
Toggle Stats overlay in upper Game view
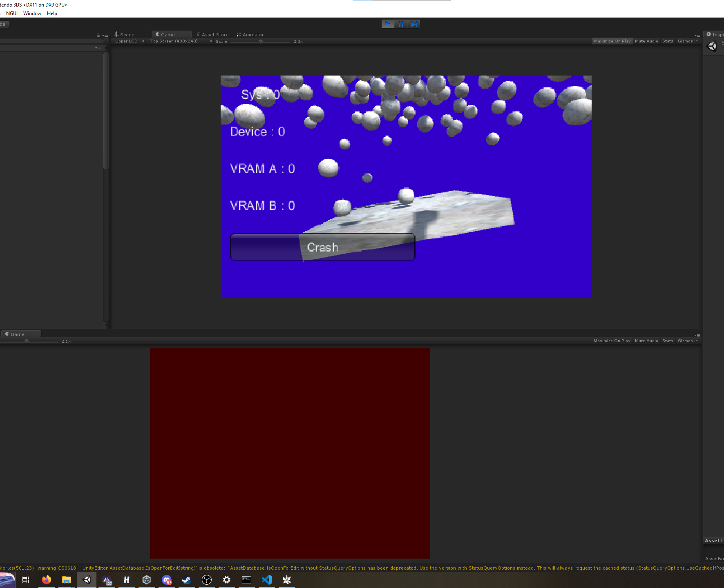(x=668, y=41)
